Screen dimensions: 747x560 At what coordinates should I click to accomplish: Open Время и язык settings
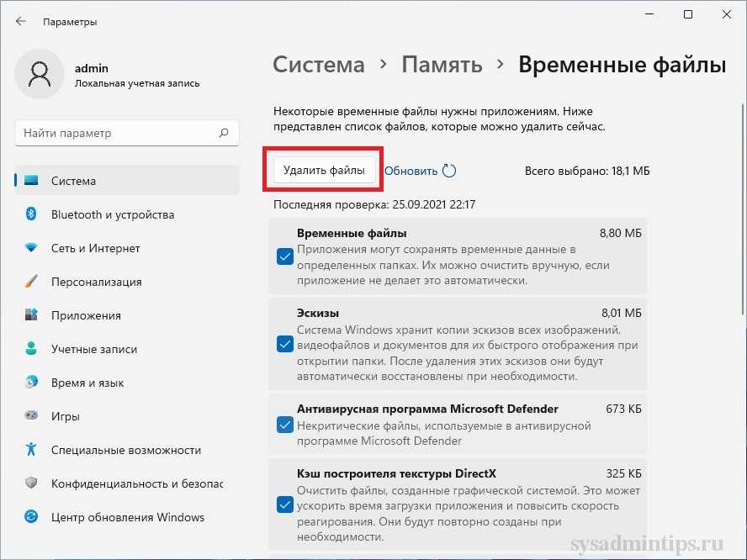coord(87,383)
